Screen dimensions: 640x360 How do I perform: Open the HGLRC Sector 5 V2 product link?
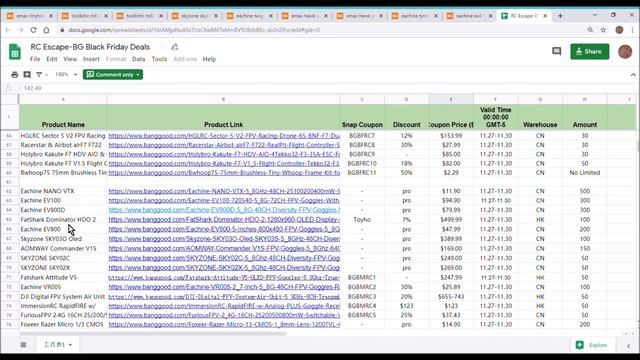[224, 136]
